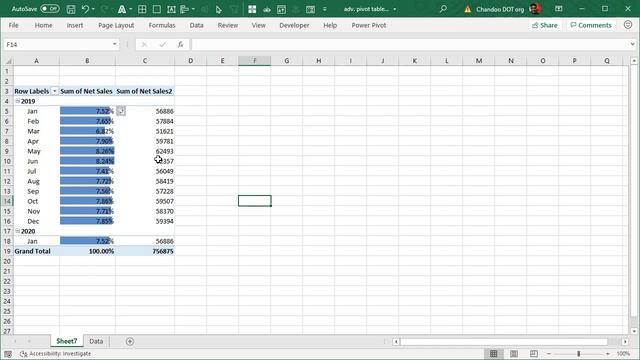This screenshot has width=640, height=360.
Task: Click the select objects pointer icon
Action: (x=219, y=9)
